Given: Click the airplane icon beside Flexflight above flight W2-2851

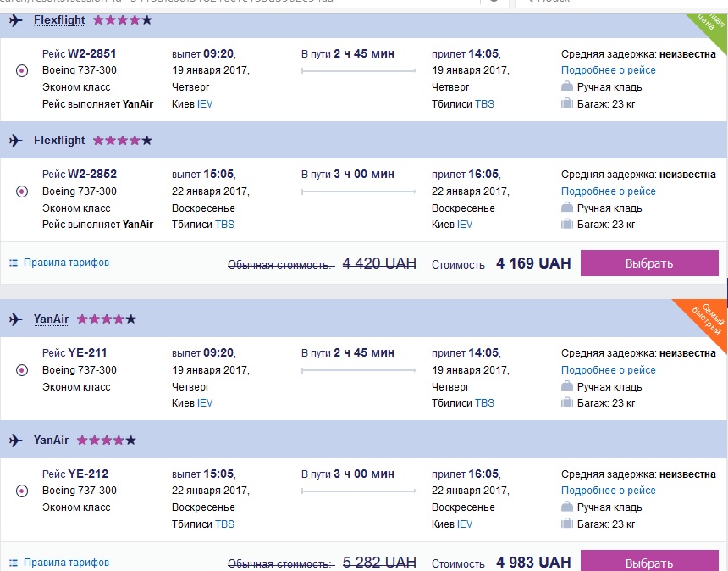Looking at the screenshot, I should [x=16, y=20].
